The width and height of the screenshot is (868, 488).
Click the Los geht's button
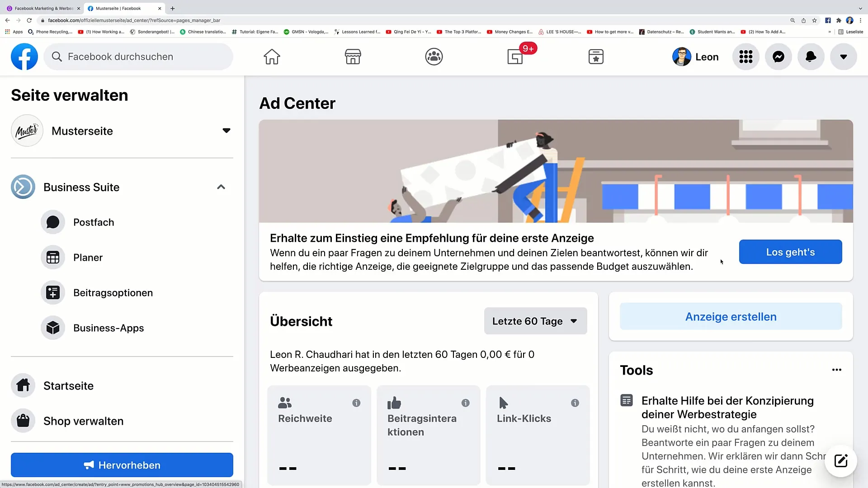(x=790, y=252)
